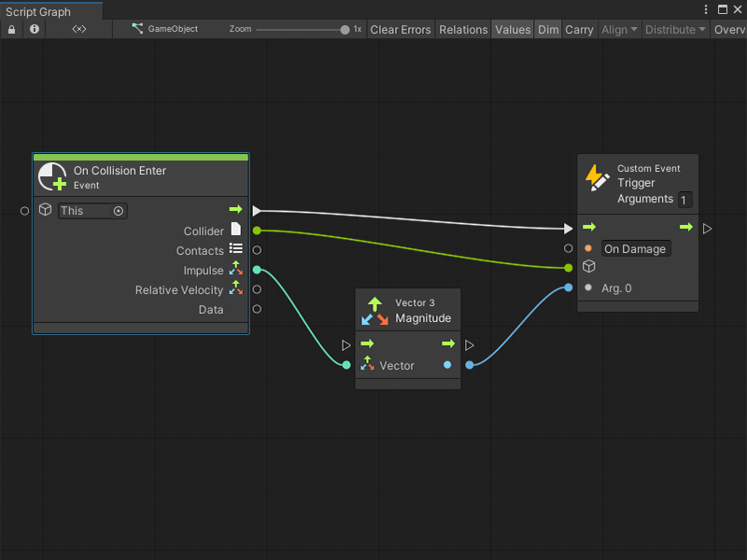This screenshot has height=560, width=747.
Task: Click the lock icon in the graph toolbar
Action: click(x=10, y=29)
